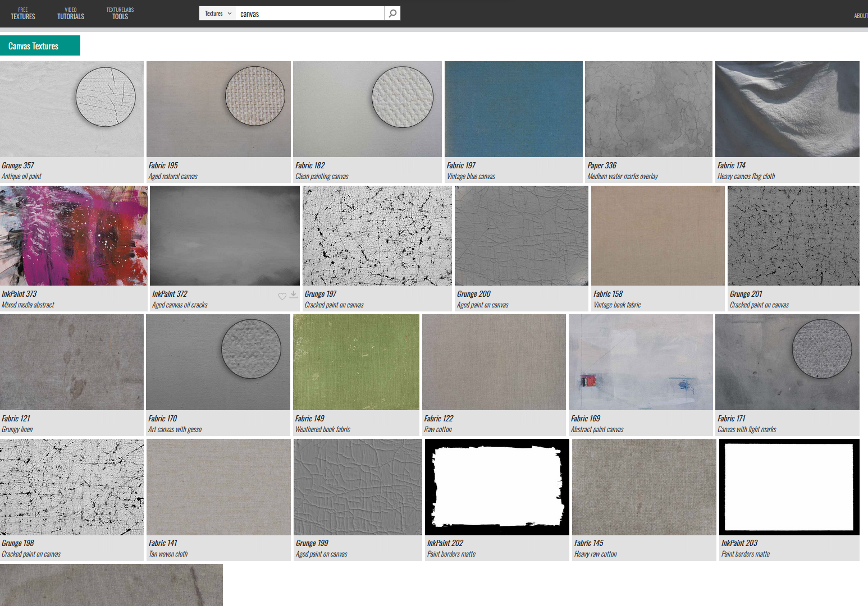868x606 pixels.
Task: Click the Grunge 200 title link
Action: (x=473, y=294)
